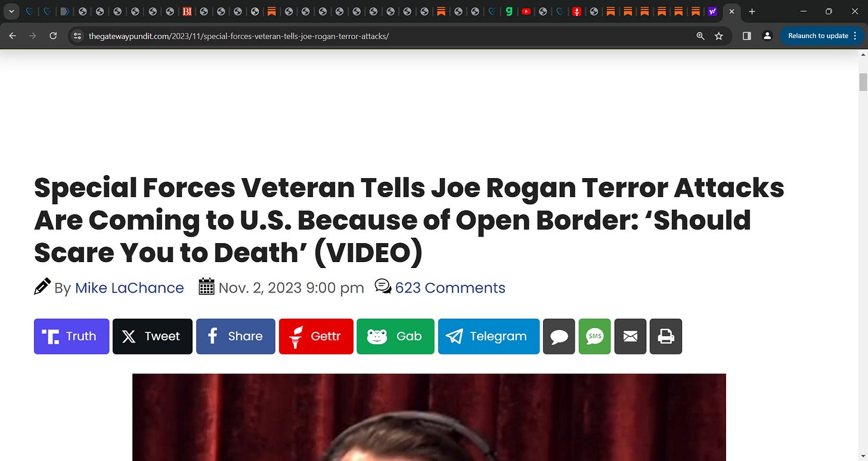
Task: Reload the page
Action: coord(53,36)
